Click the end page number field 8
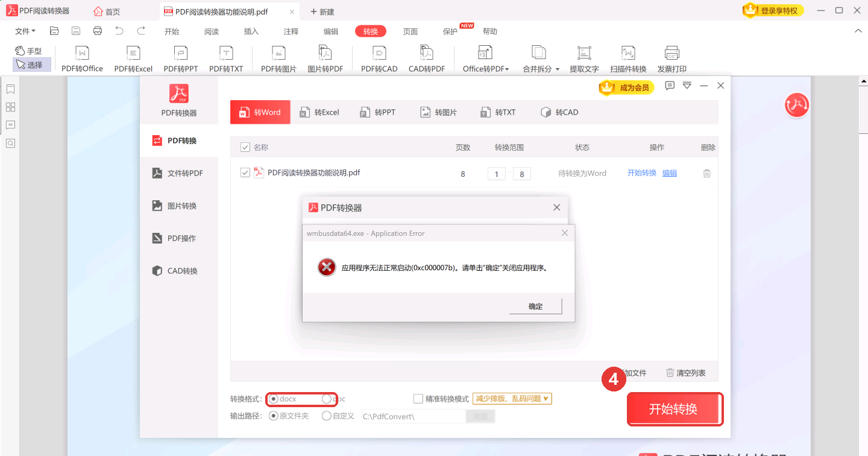 point(522,174)
